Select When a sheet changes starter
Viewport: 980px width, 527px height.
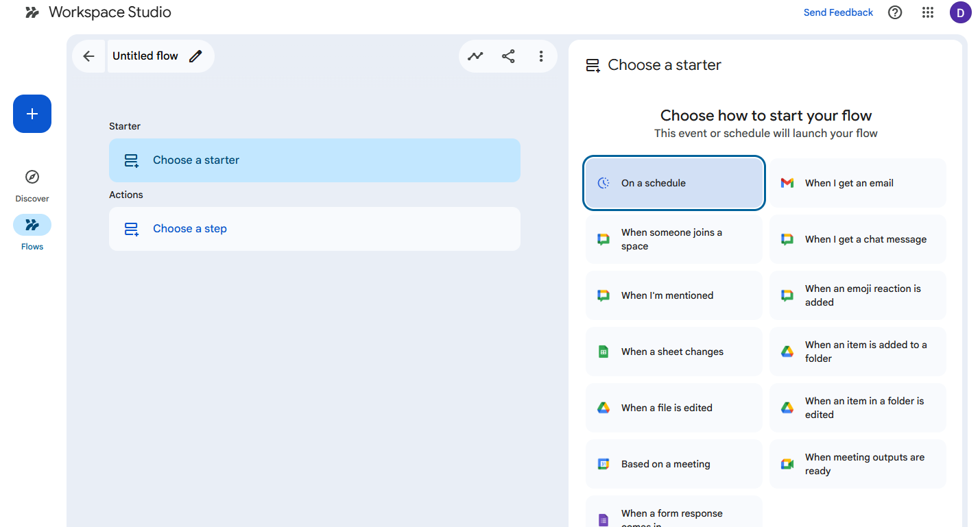pos(674,352)
